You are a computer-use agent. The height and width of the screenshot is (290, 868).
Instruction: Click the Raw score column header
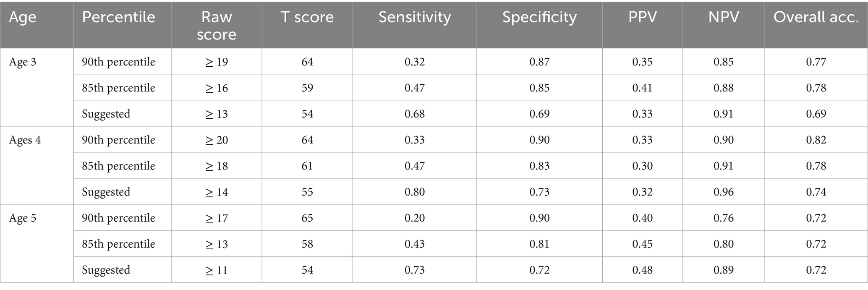pos(216,26)
